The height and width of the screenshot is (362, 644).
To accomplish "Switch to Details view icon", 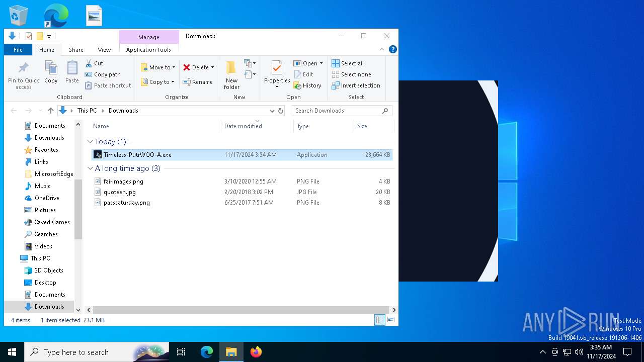I will [380, 320].
